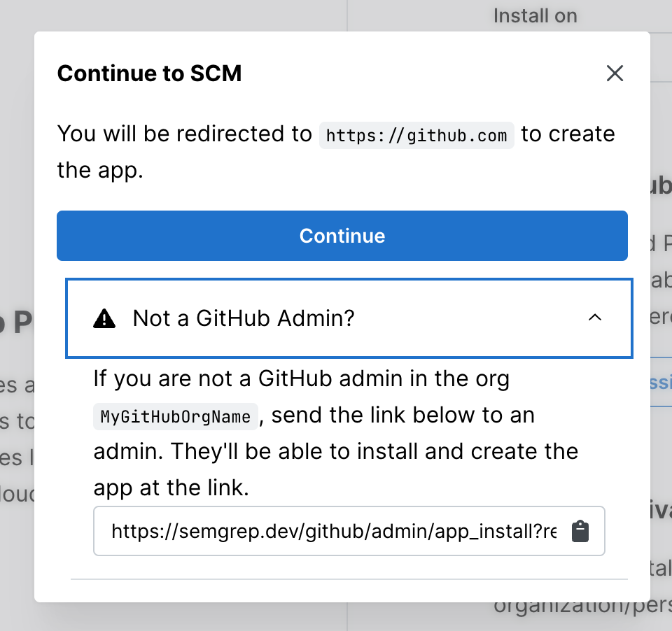Click the clipboard copy icon beside the install link
Screen dimensions: 672x631
[580, 532]
